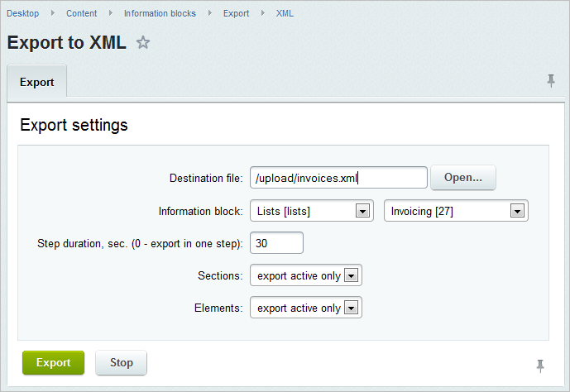
Task: Click breadcrumb arrow after Desktop
Action: point(53,13)
